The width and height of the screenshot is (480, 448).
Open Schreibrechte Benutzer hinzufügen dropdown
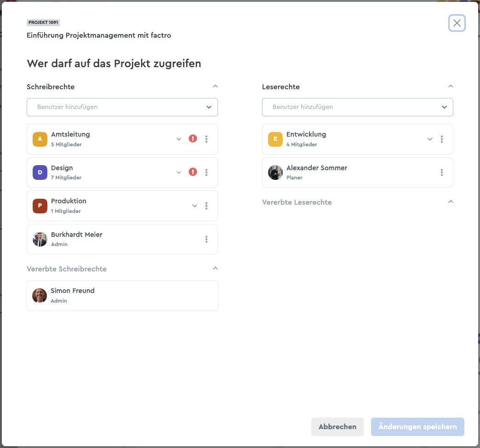[122, 107]
